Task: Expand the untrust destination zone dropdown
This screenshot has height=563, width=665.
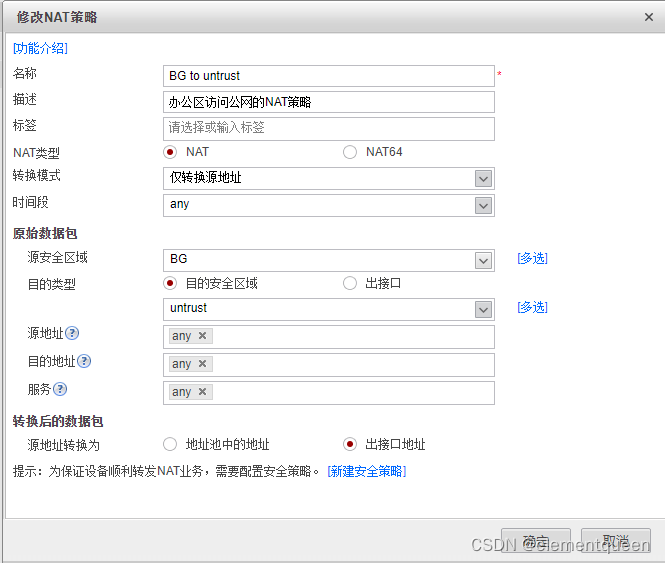Action: pyautogui.click(x=483, y=309)
